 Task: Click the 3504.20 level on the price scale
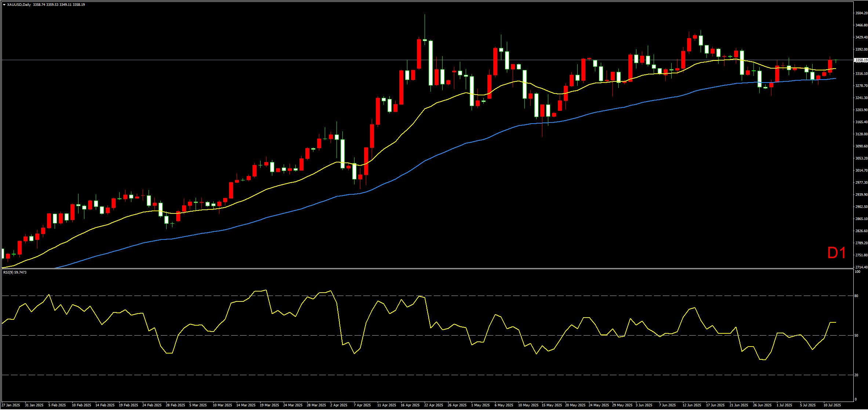pos(861,13)
